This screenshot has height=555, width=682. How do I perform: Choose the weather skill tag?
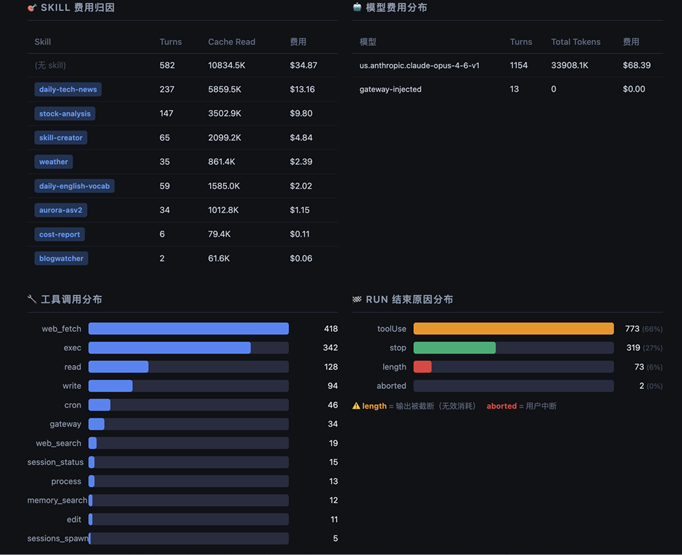coord(53,162)
